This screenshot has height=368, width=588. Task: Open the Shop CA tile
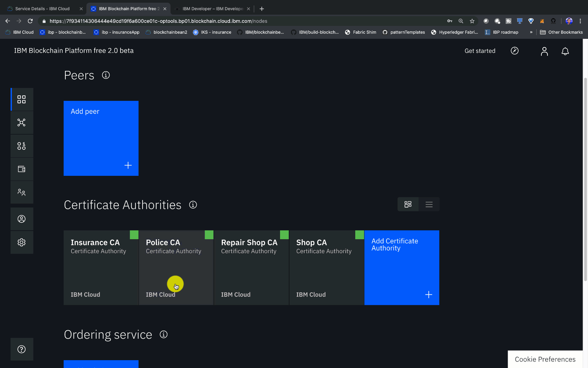(327, 268)
